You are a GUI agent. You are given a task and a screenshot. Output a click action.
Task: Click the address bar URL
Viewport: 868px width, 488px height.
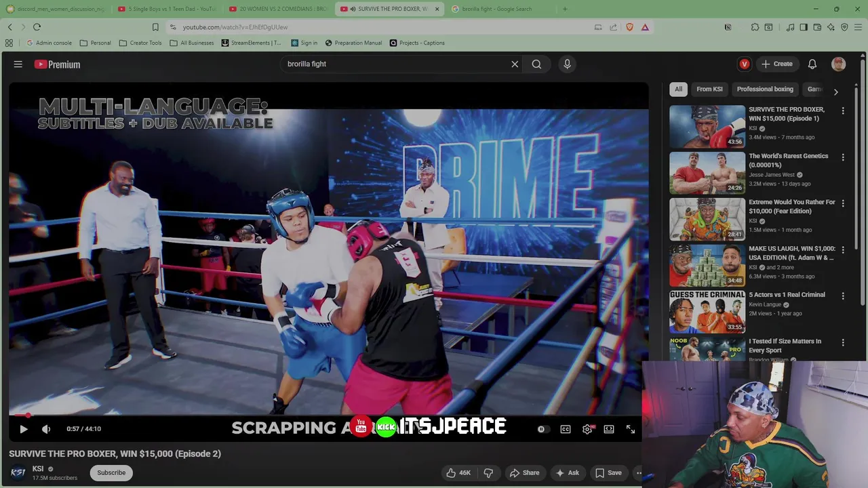coord(235,27)
